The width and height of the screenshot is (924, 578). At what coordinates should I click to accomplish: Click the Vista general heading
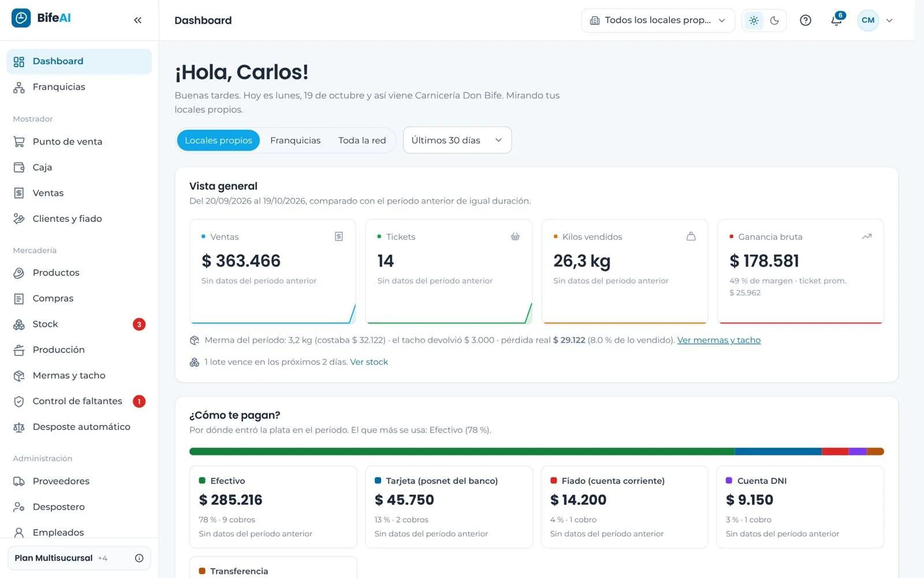(223, 186)
